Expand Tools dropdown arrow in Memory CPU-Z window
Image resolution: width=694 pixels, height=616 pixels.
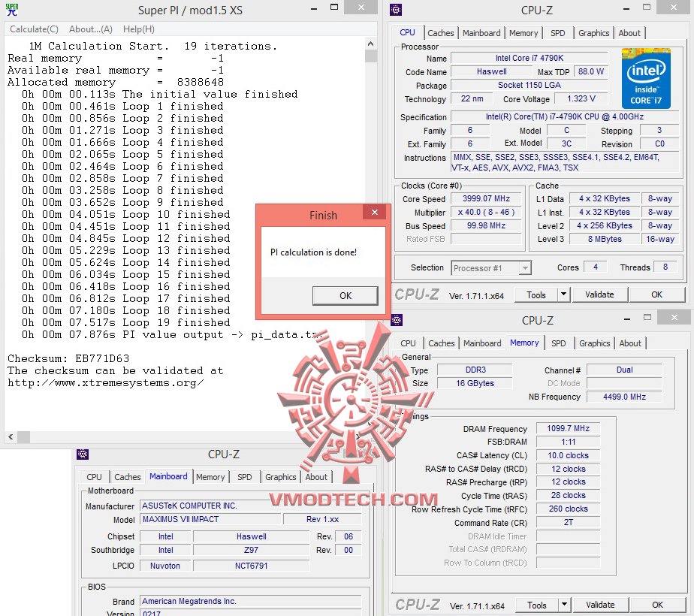564,605
